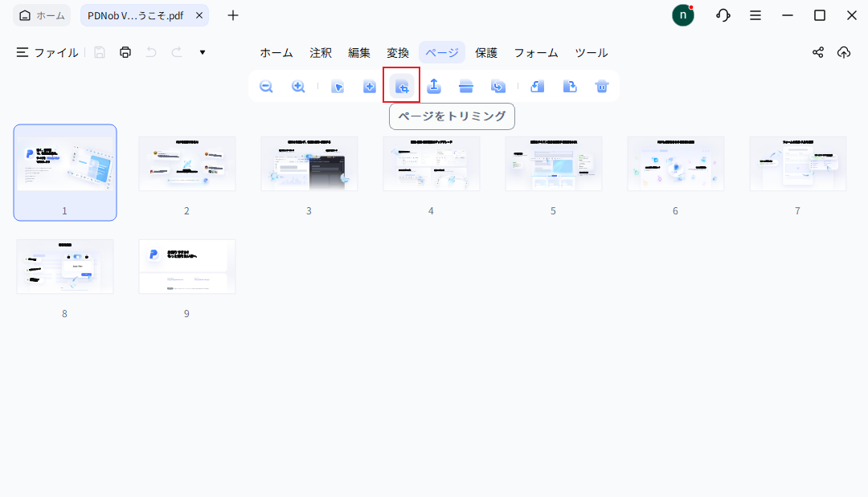Screen dimensions: 868x497
Task: Delete pages using the trash icon
Action: (601, 86)
